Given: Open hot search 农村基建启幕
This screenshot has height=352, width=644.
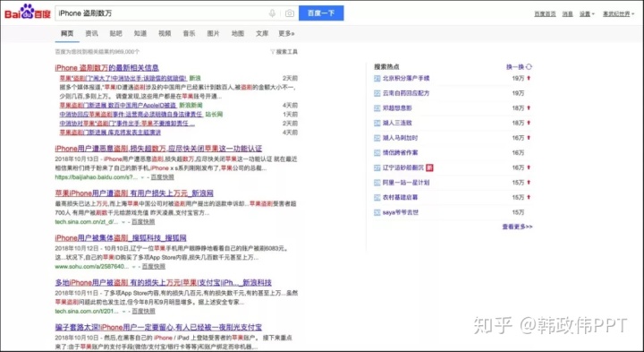Looking at the screenshot, I should click(400, 197).
